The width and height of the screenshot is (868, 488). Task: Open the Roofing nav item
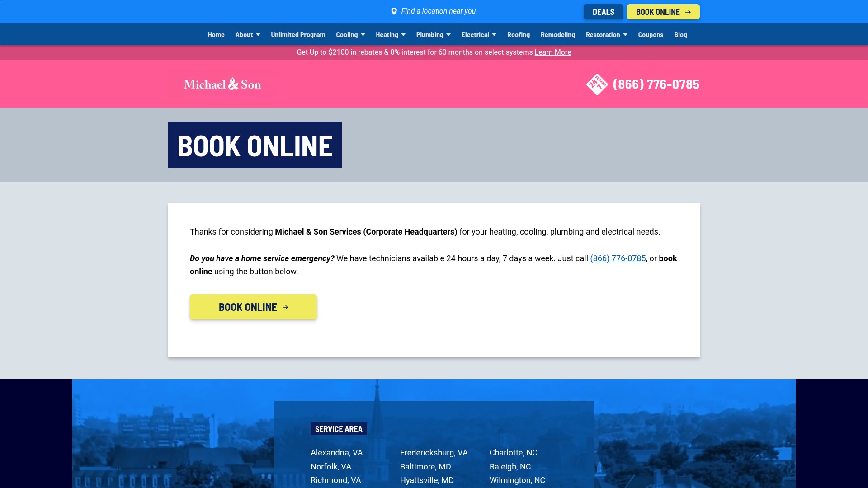[519, 35]
